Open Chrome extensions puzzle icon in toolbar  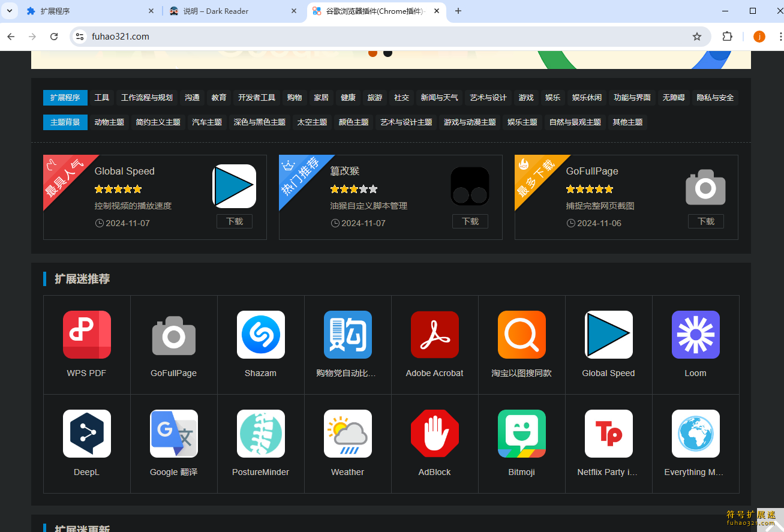coord(727,37)
